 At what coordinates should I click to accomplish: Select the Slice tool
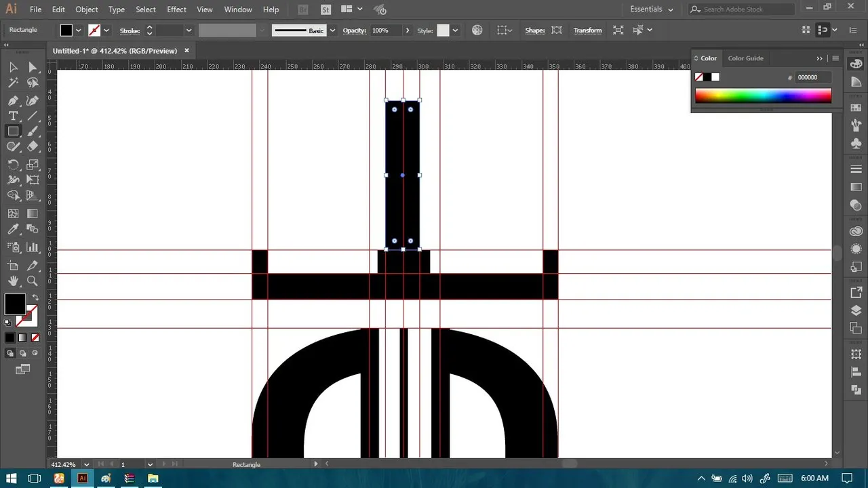pyautogui.click(x=33, y=266)
